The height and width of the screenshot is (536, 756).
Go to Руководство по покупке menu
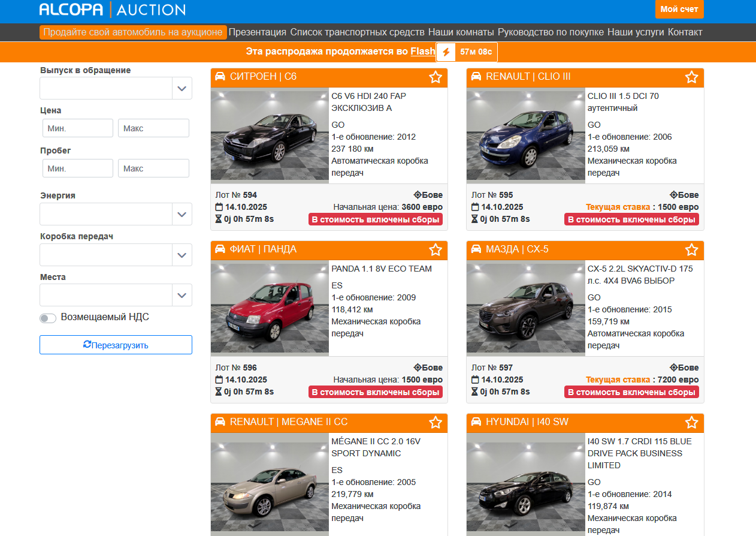tap(551, 32)
